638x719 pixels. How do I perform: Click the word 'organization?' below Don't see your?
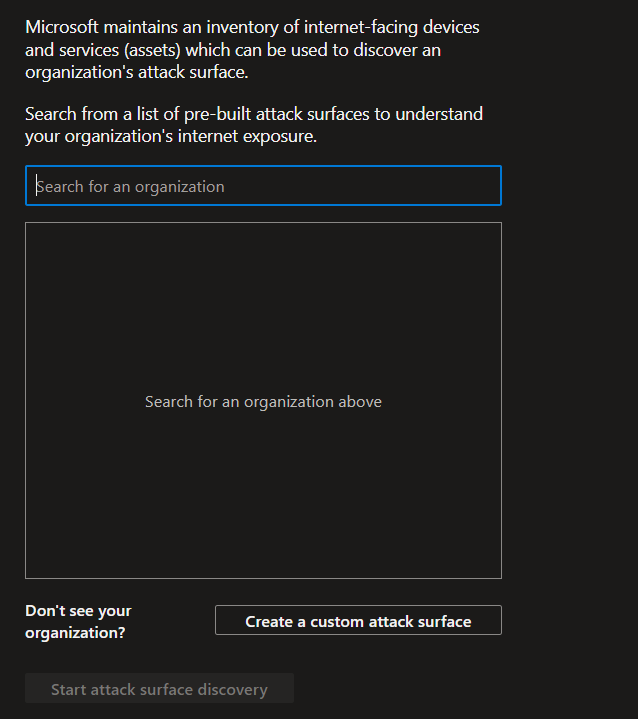[75, 633]
